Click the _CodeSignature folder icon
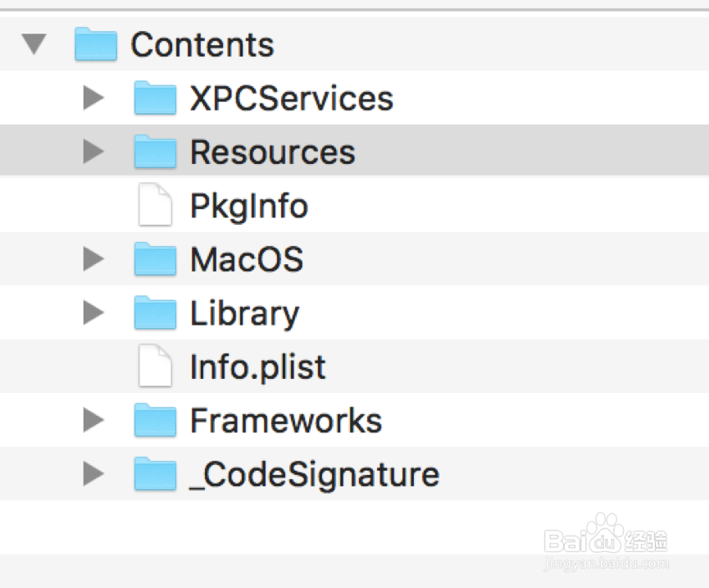Screen dimensions: 709x588 155,475
